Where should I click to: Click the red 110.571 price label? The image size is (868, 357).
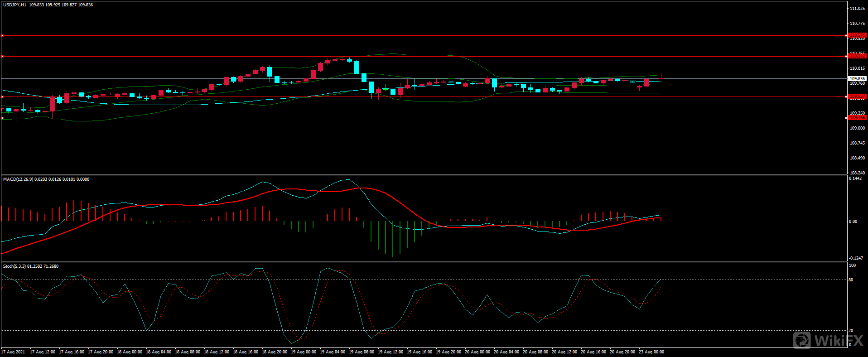[857, 35]
